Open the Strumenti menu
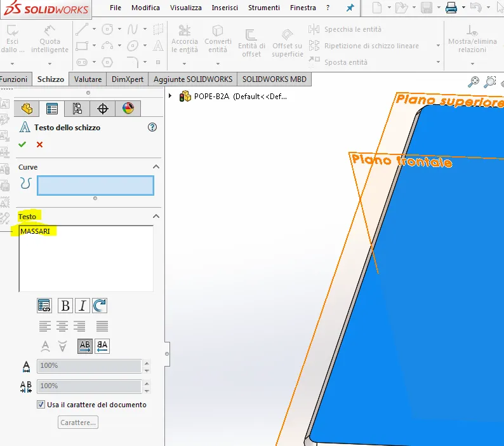The image size is (504, 446). [x=264, y=8]
